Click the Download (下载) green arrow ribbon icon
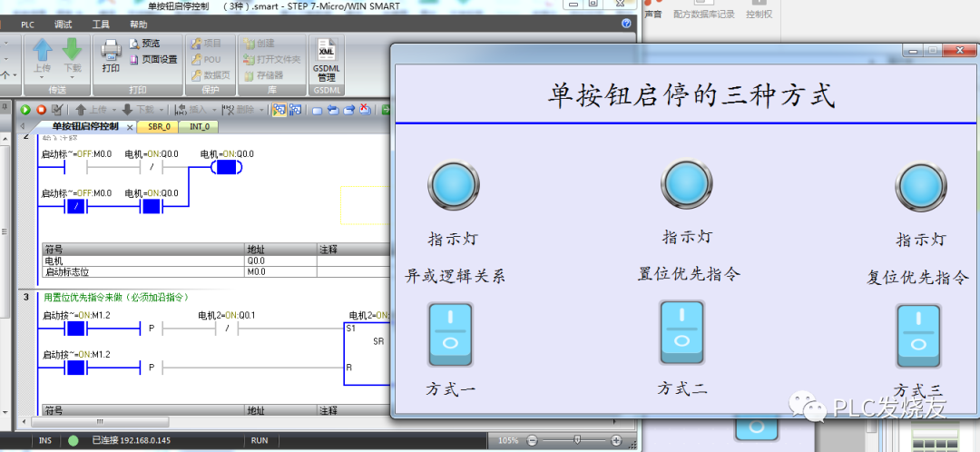Screen dimensions: 980x452 [x=73, y=49]
